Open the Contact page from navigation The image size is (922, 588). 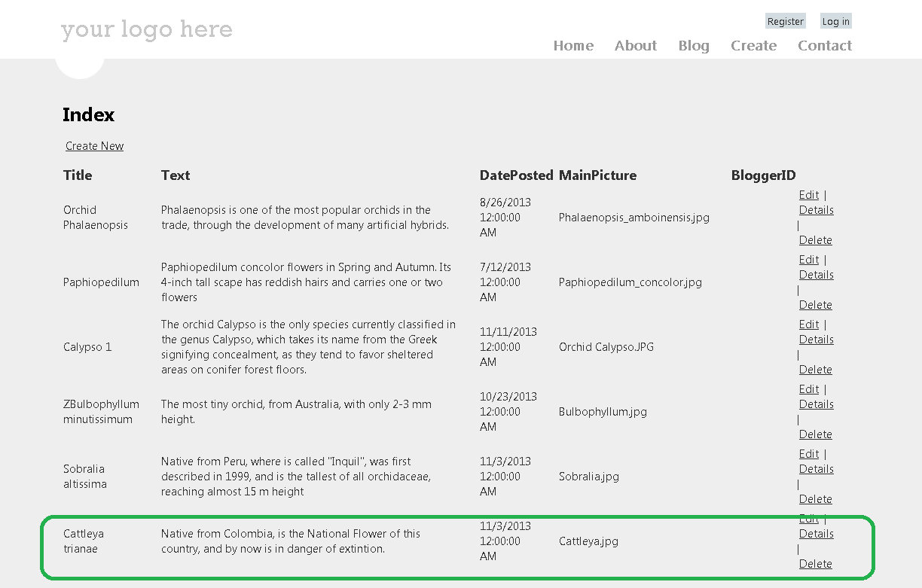825,46
